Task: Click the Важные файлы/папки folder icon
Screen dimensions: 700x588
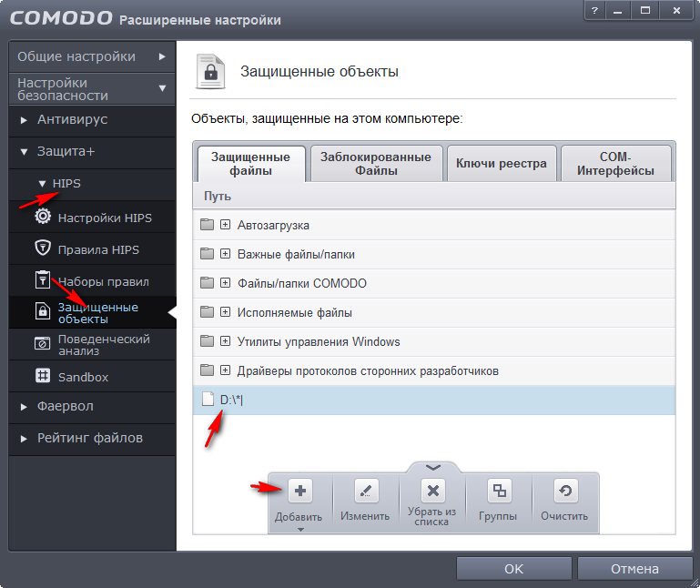Action: click(207, 254)
